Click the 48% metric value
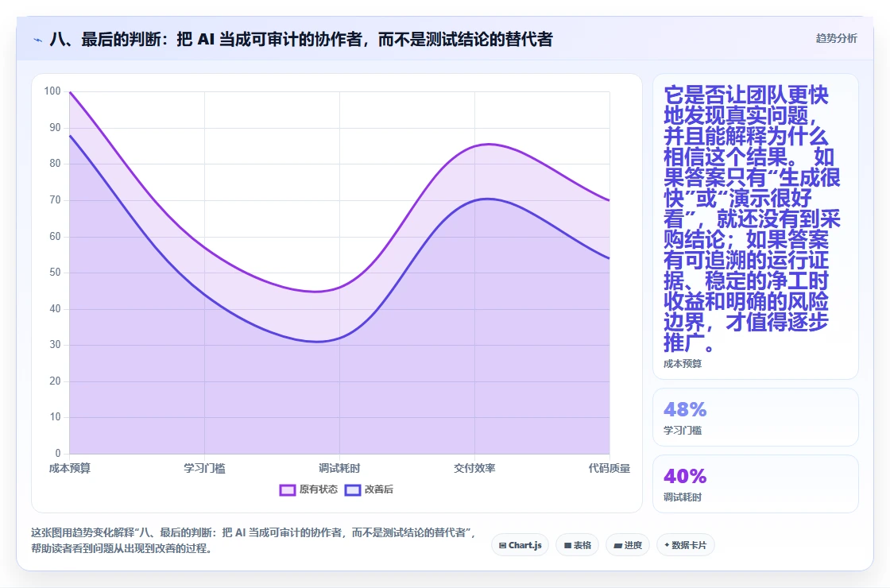The image size is (890, 588). [x=685, y=409]
